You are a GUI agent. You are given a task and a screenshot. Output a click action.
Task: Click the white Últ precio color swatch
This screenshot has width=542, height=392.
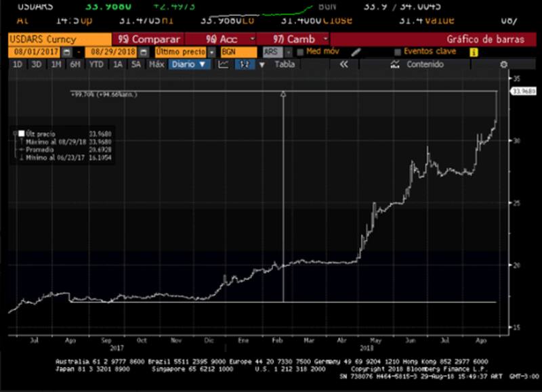21,134
